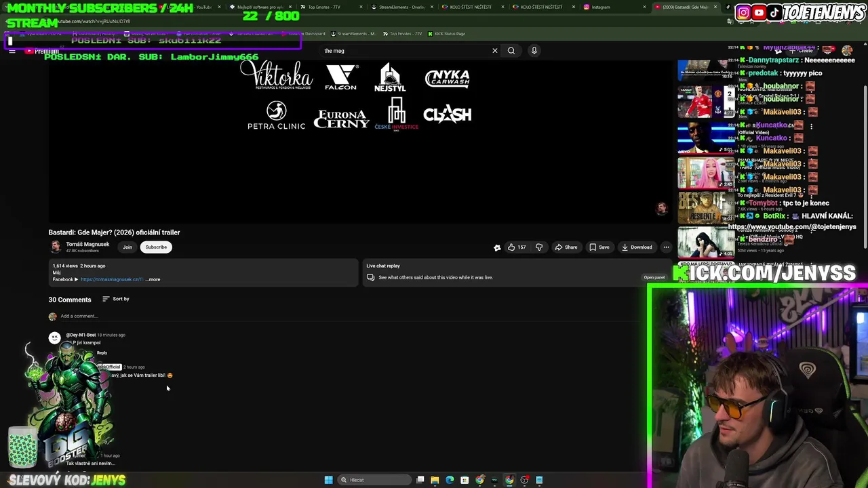The image size is (868, 488).
Task: Open the suggested video with pink-haired thumbnail
Action: (706, 173)
